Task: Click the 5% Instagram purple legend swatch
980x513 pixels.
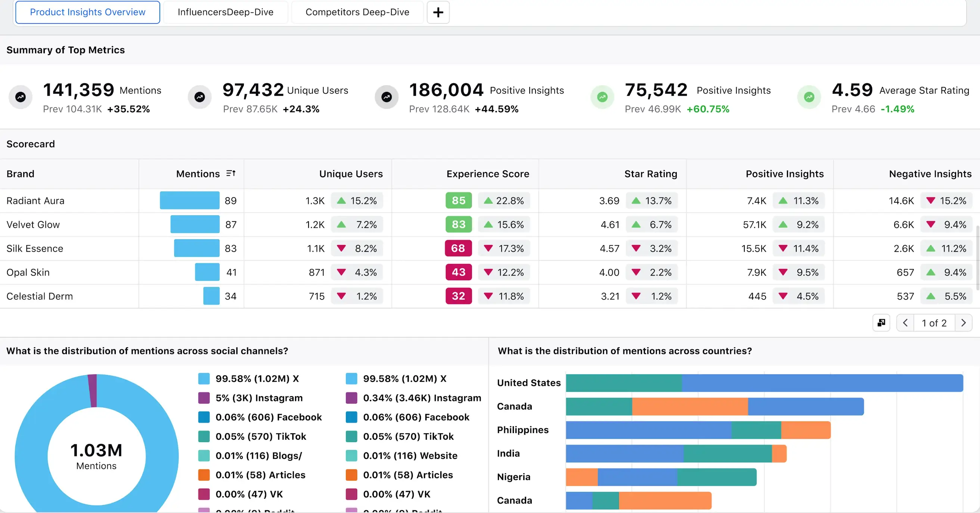Action: tap(204, 398)
